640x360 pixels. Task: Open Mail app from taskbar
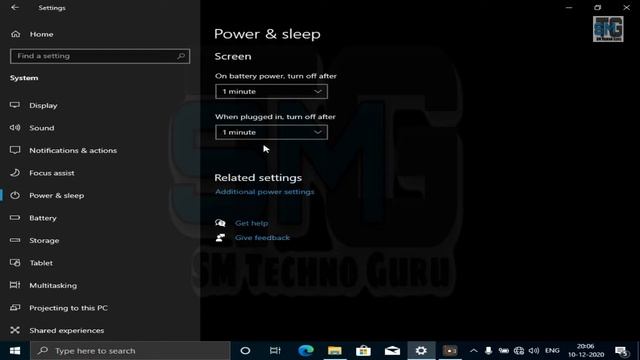point(392,351)
